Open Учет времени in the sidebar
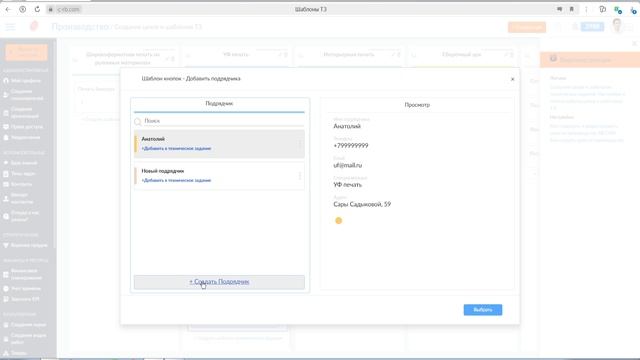Screen dimensions: 640x360 [25, 289]
